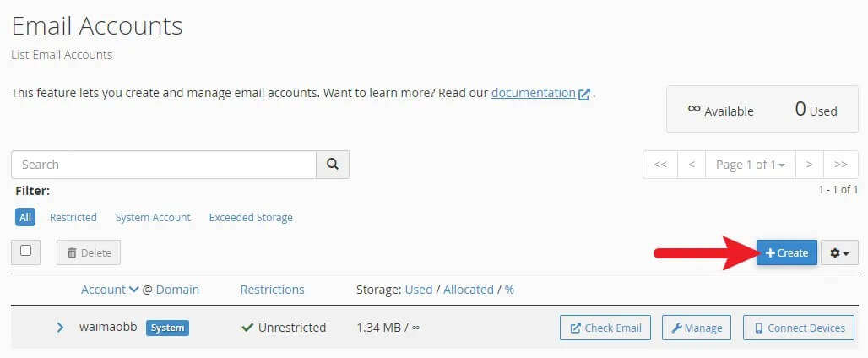Open the documentation link
Image resolution: width=868 pixels, height=358 pixels.
[x=534, y=93]
